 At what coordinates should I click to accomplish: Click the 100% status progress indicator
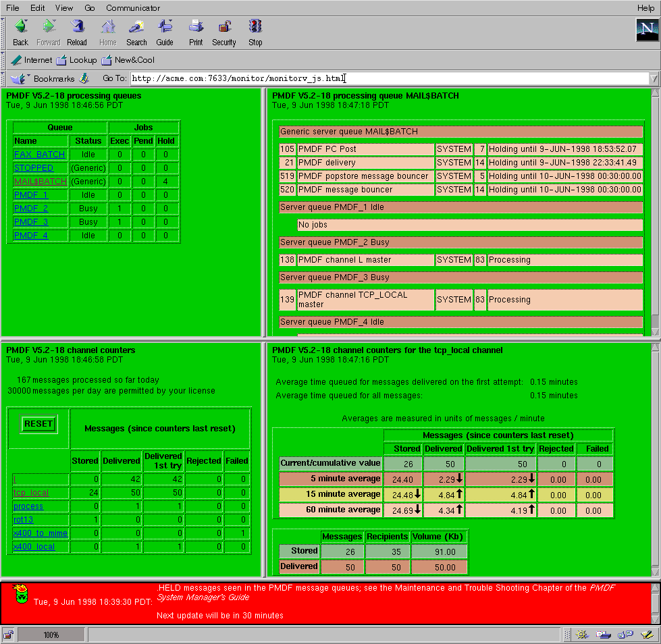51,635
